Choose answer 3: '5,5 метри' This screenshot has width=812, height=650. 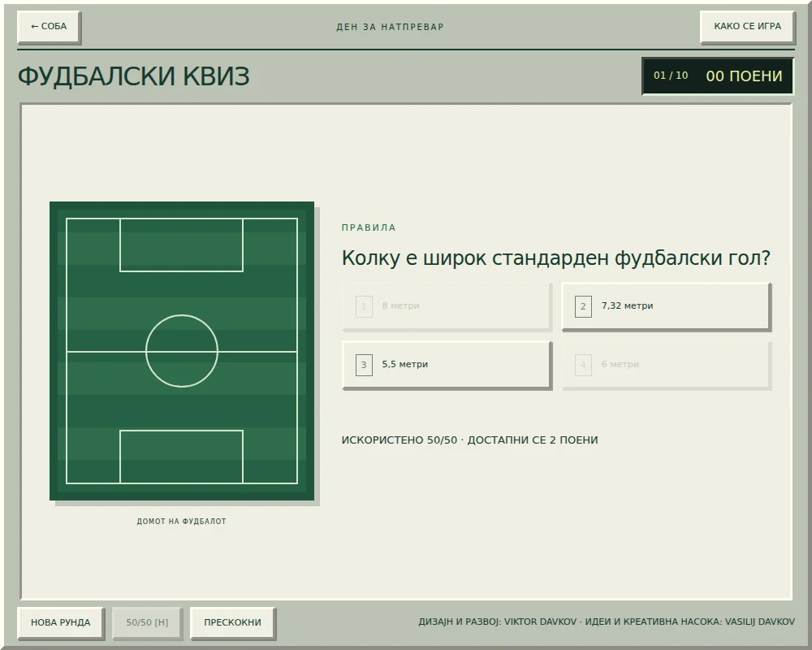pos(447,365)
